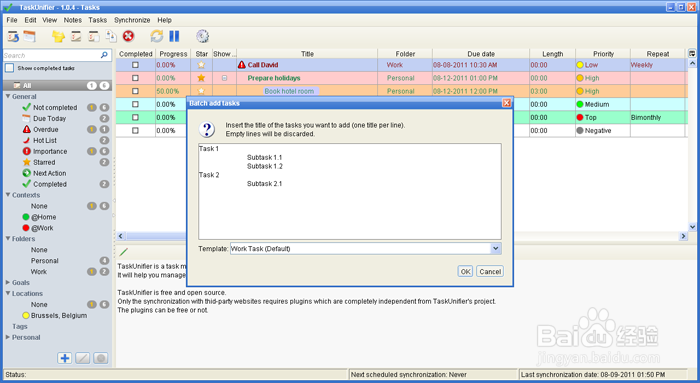Click the green pencil note edit icon
The image size is (700, 383).
pyautogui.click(x=124, y=252)
